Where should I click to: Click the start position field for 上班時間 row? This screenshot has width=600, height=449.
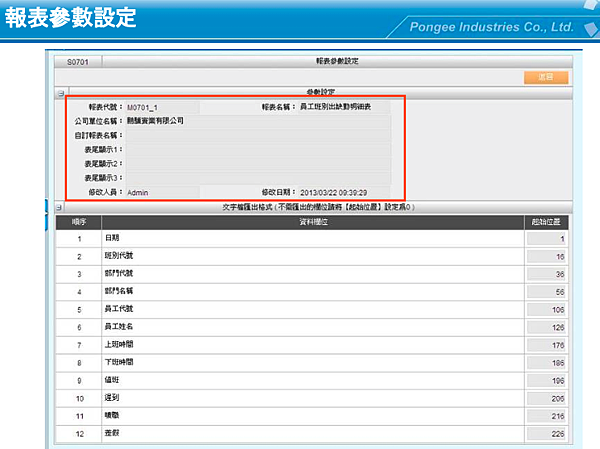pos(546,345)
